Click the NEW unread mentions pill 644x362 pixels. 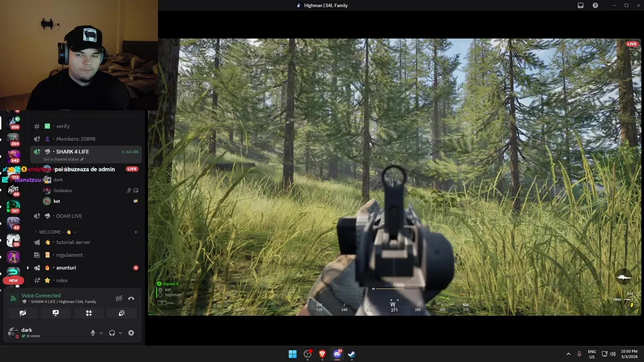coord(14,281)
